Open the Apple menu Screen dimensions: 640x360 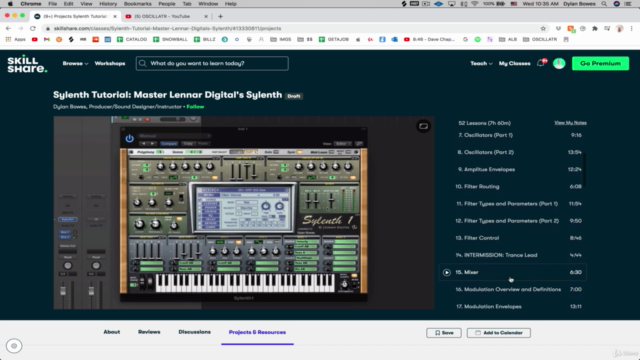pos(10,4)
